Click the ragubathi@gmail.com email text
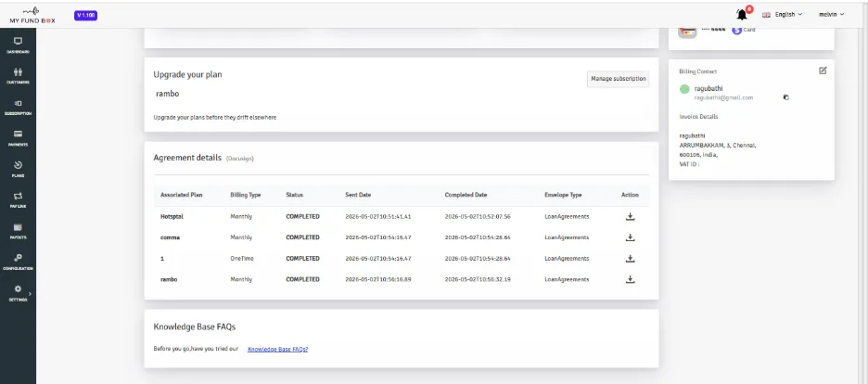 723,97
